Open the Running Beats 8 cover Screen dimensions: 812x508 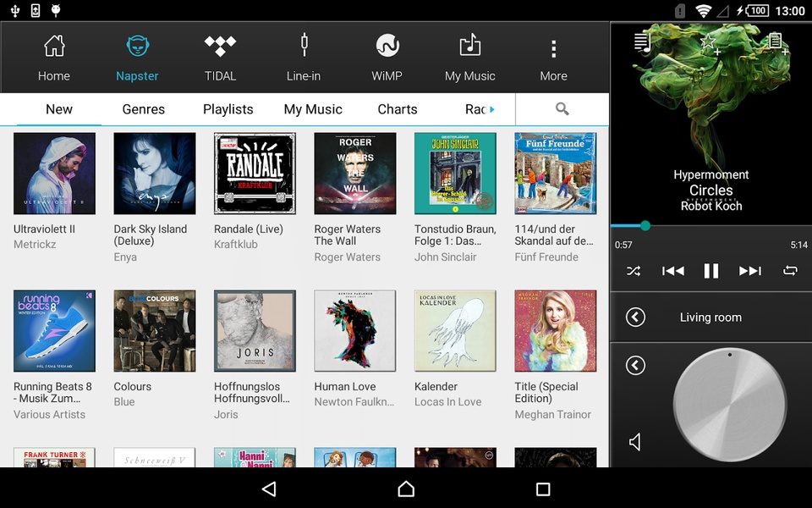point(54,331)
